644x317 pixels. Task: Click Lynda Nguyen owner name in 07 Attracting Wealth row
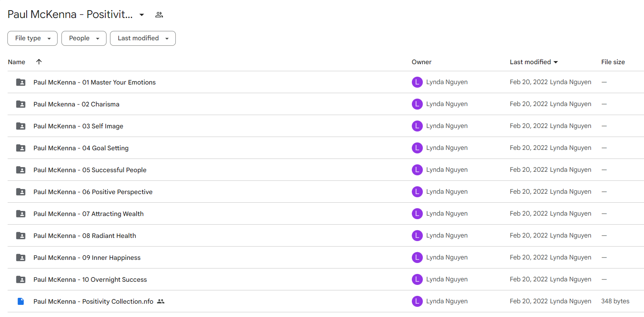447,214
